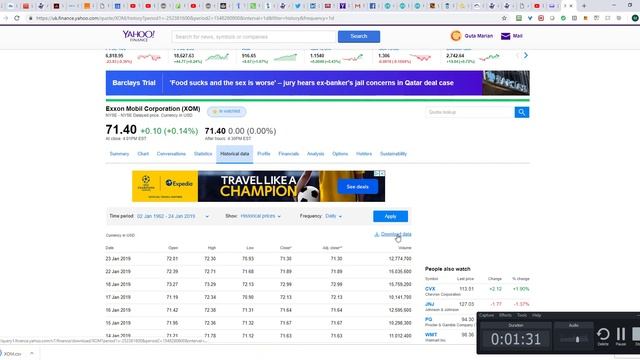The width and height of the screenshot is (640, 360).
Task: Open the Holders tab
Action: click(x=364, y=154)
